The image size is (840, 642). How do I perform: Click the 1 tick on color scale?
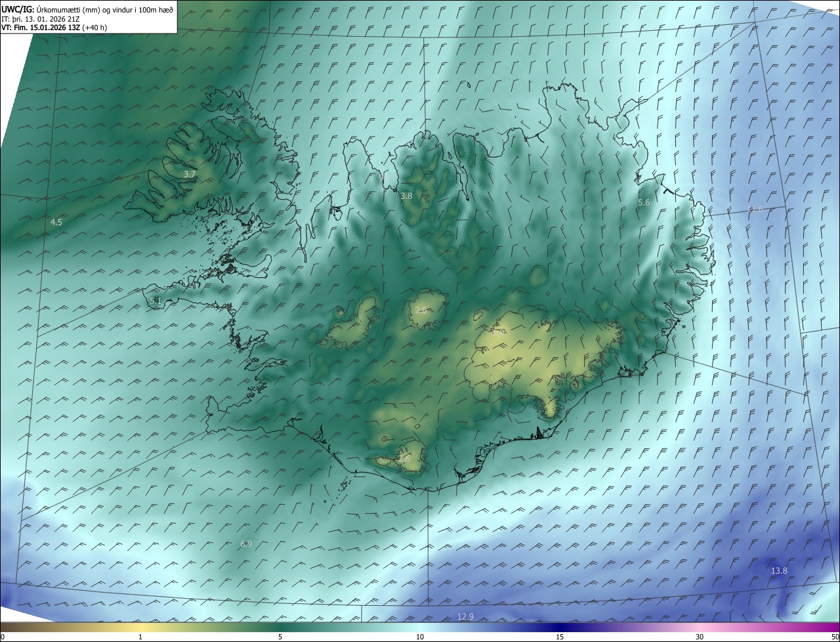[140, 637]
